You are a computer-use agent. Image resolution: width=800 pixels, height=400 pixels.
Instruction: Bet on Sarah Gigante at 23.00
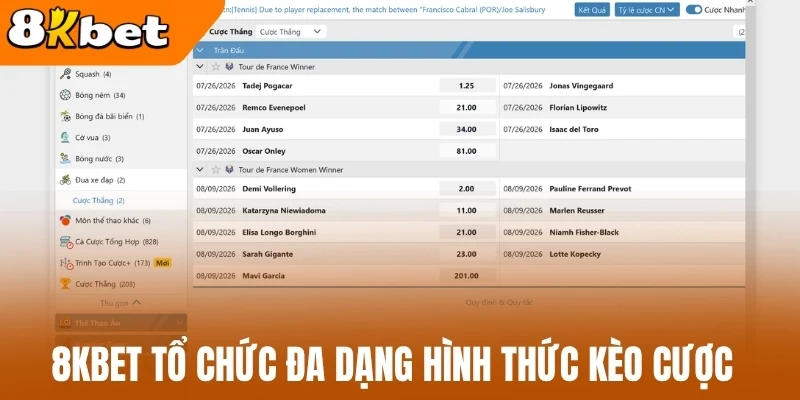(x=467, y=254)
